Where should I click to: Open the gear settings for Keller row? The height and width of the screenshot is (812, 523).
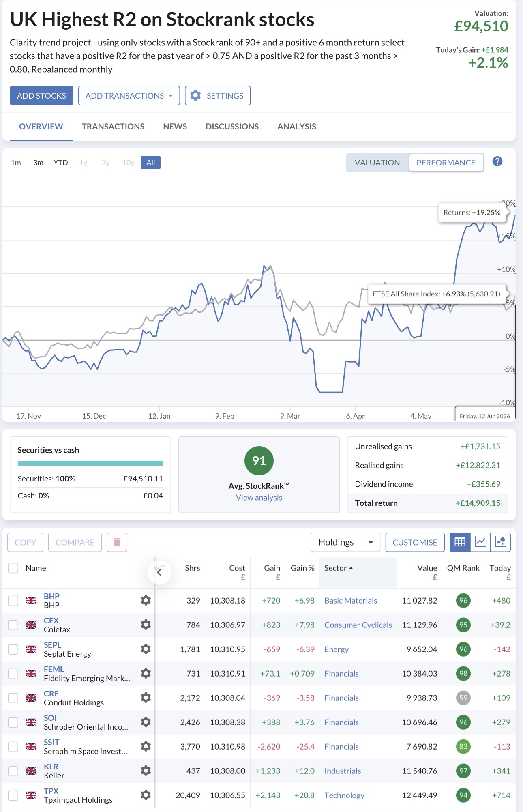[146, 771]
